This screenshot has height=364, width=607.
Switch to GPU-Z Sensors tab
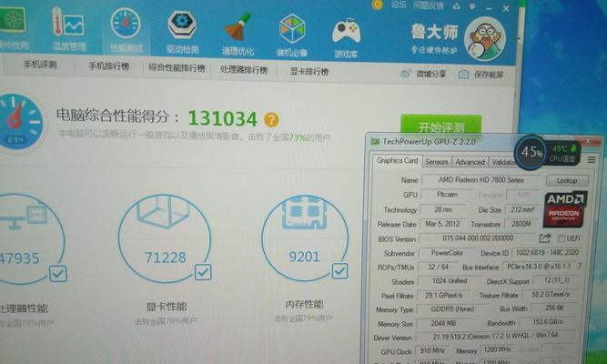(x=437, y=162)
